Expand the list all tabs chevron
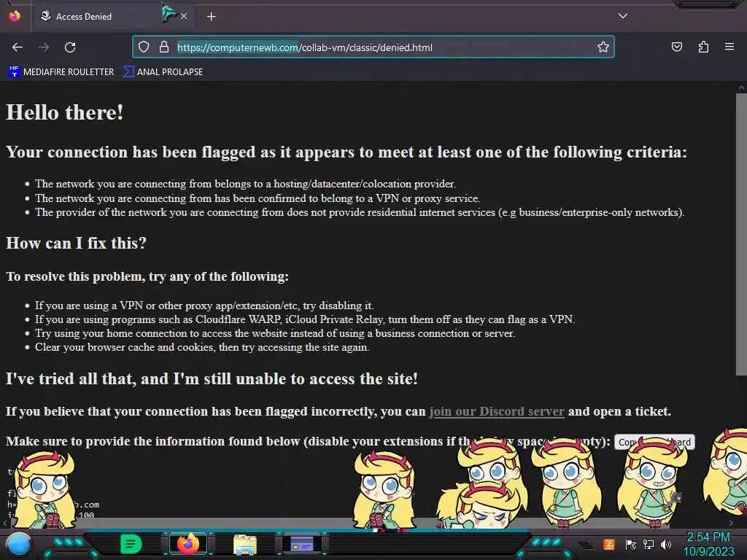The width and height of the screenshot is (747, 560). pyautogui.click(x=623, y=16)
